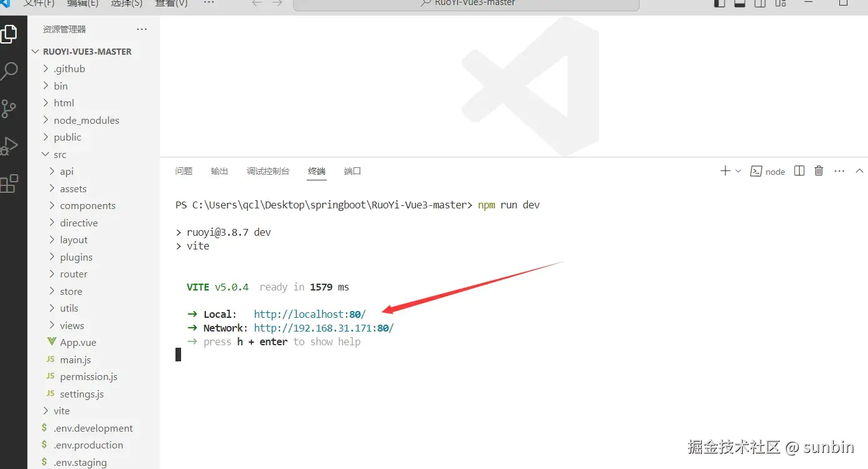Click the VITE v5.0.4 terminal text
This screenshot has width=868, height=469.
[x=218, y=287]
